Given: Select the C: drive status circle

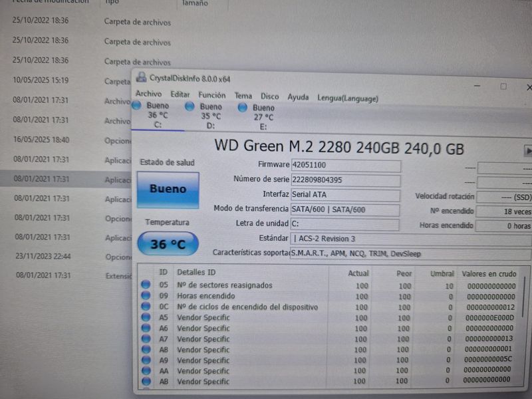Looking at the screenshot, I should click(x=137, y=105).
